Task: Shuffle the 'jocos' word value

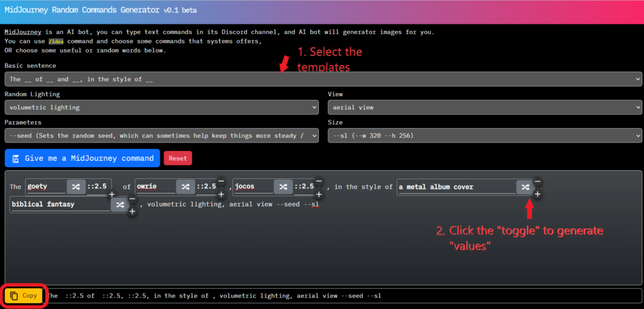Action: click(x=283, y=187)
